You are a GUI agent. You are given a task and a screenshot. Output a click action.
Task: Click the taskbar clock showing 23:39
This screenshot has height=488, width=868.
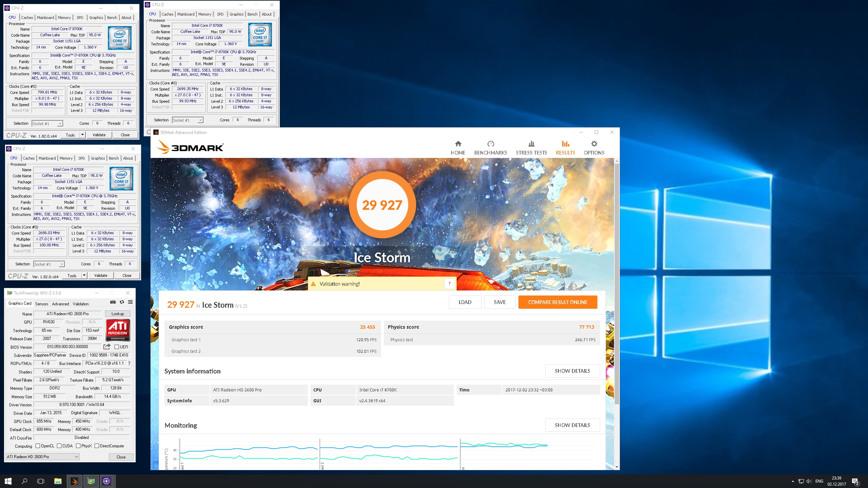tap(836, 481)
